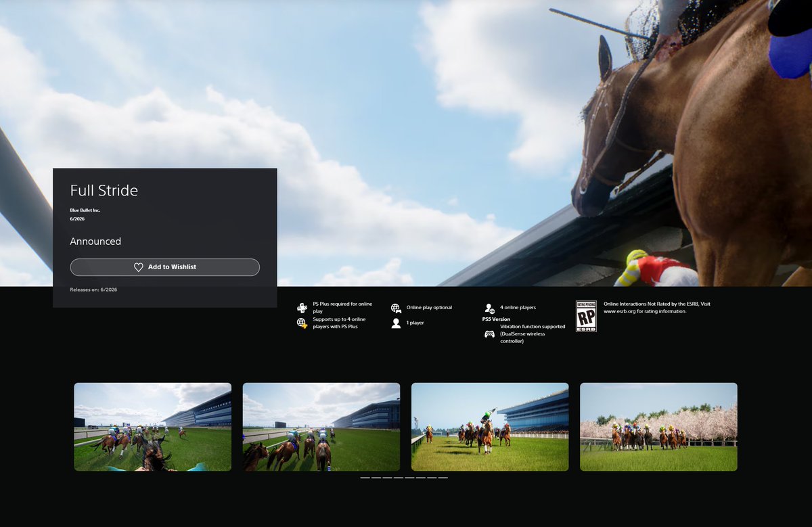Click the heart icon in the wishlist button
Image resolution: width=812 pixels, height=527 pixels.
click(x=139, y=267)
